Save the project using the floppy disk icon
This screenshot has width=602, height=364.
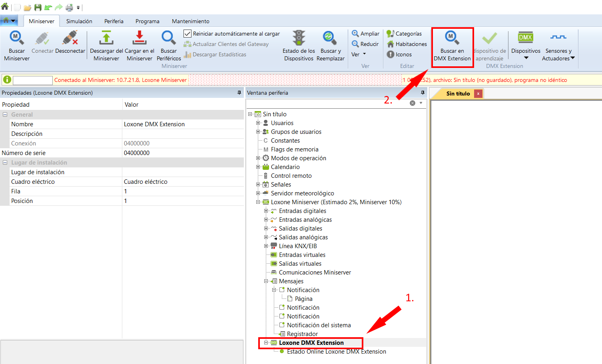[38, 8]
